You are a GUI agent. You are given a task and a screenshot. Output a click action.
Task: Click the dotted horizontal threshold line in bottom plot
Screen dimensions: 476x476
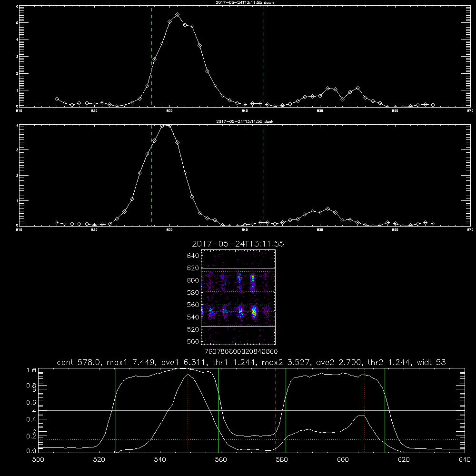[251, 439]
